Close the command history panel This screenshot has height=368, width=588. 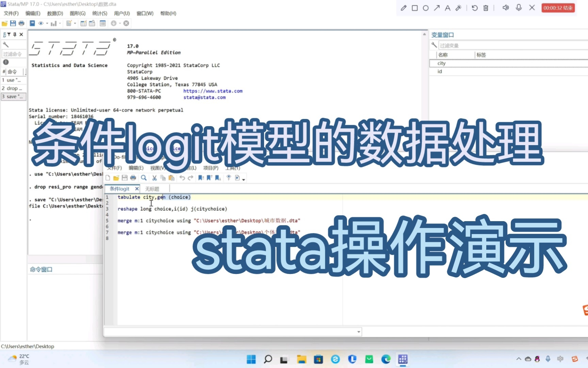[21, 34]
